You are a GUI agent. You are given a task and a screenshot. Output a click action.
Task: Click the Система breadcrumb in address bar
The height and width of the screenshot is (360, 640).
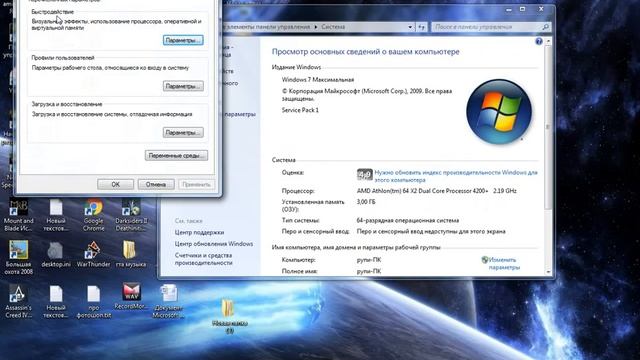click(333, 27)
